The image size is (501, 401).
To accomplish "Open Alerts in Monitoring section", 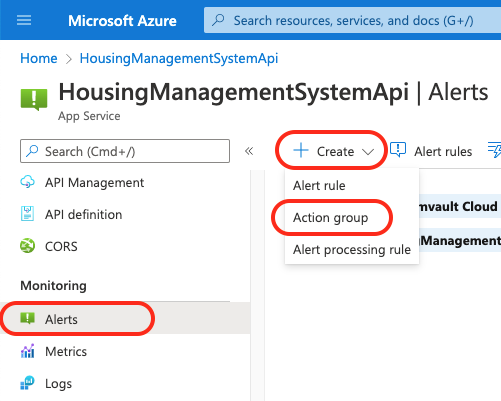I will pos(125,318).
